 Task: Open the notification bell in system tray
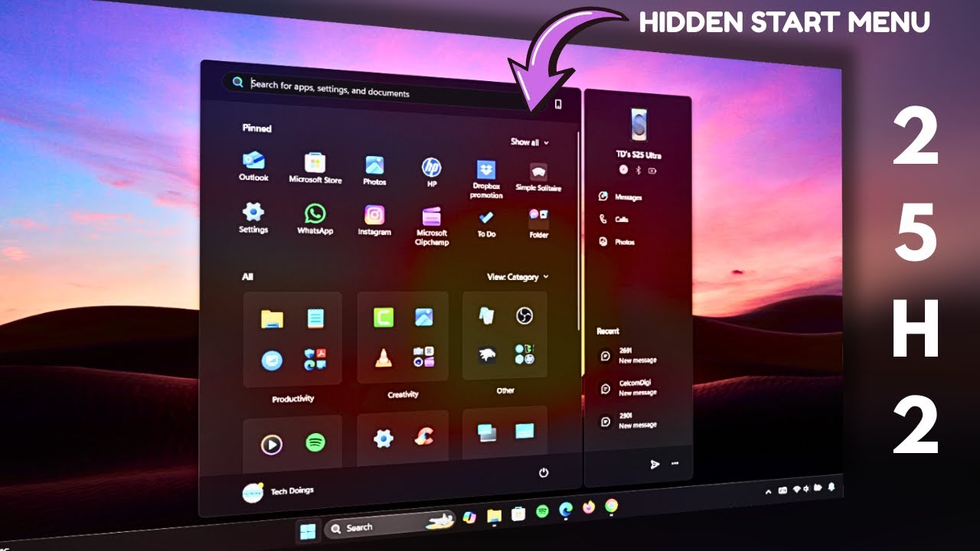tap(831, 487)
